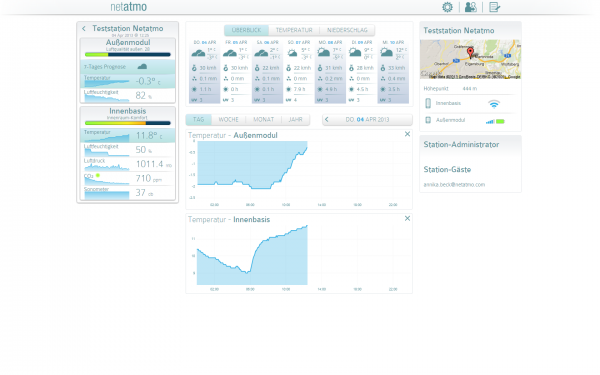This screenshot has width=600, height=375.
Task: Click the Außenmodul air quality bar
Action: [128, 54]
